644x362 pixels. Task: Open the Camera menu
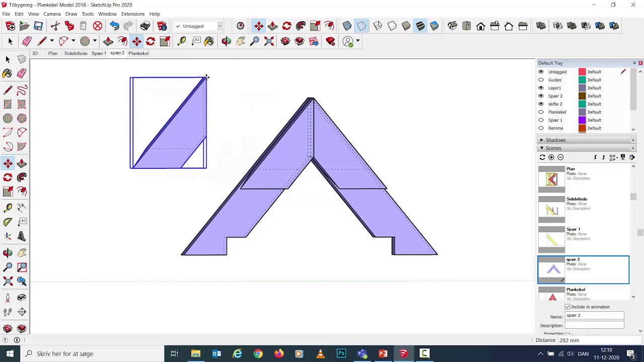pyautogui.click(x=52, y=14)
